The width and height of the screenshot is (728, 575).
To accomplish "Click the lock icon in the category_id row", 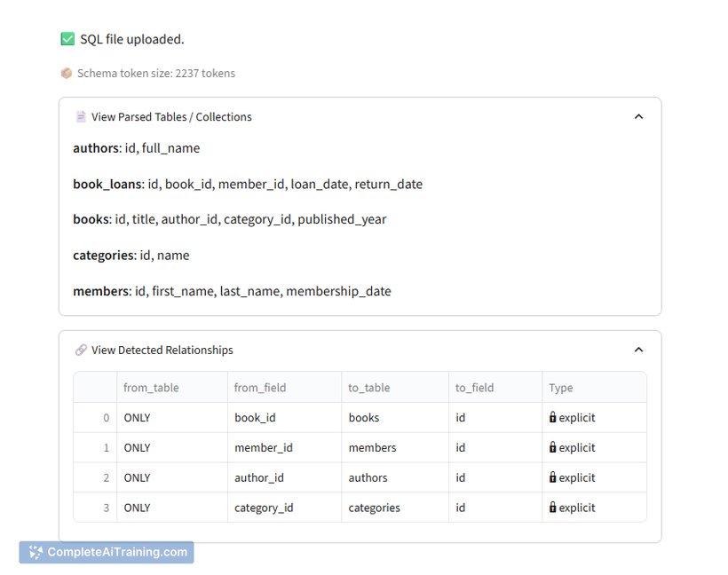I will 552,507.
